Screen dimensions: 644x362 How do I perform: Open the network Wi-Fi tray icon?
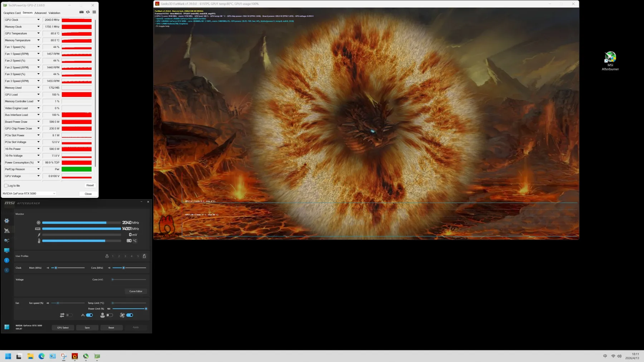pos(613,356)
